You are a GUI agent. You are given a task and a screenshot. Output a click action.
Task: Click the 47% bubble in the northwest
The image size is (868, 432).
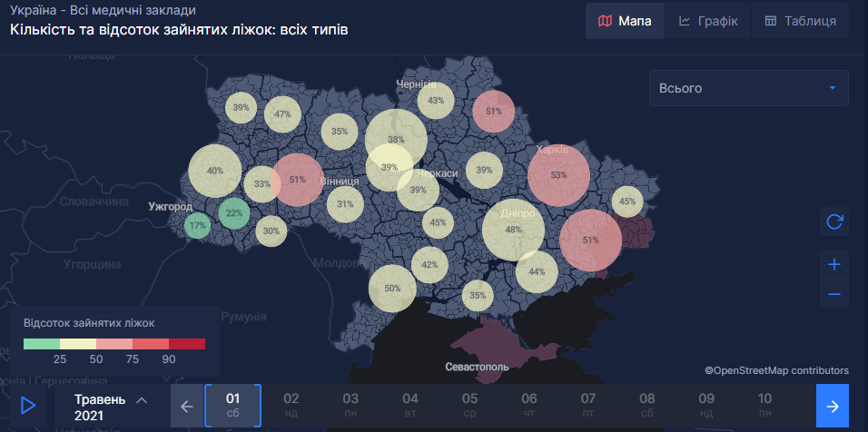pyautogui.click(x=282, y=115)
